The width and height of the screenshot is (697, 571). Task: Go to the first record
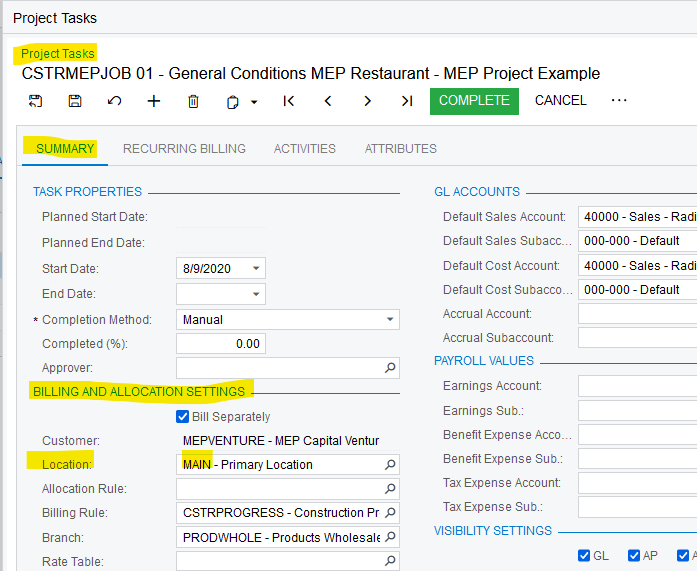[x=288, y=101]
